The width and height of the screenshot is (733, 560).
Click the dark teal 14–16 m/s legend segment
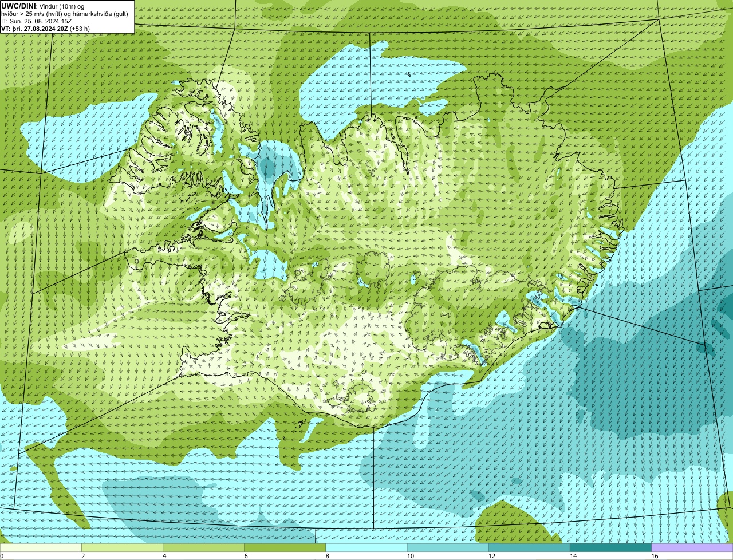pyautogui.click(x=610, y=547)
